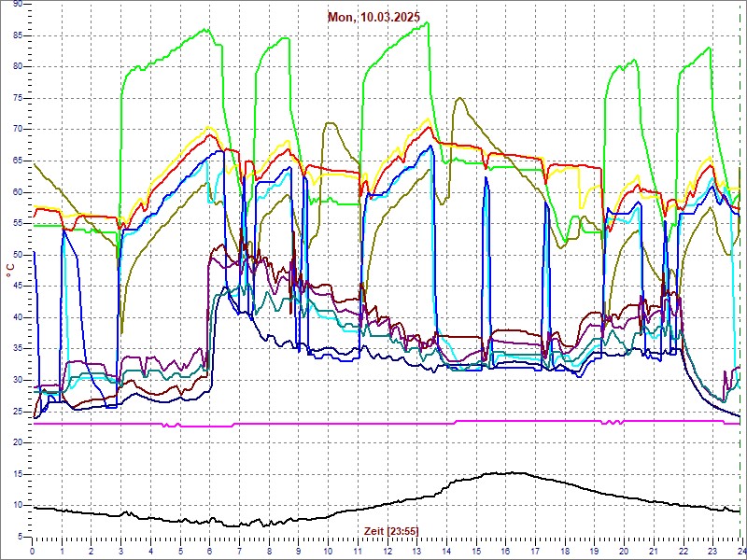Click the 90 y-axis label
Image resolution: width=747 pixels, height=560 pixels.
pos(18,4)
